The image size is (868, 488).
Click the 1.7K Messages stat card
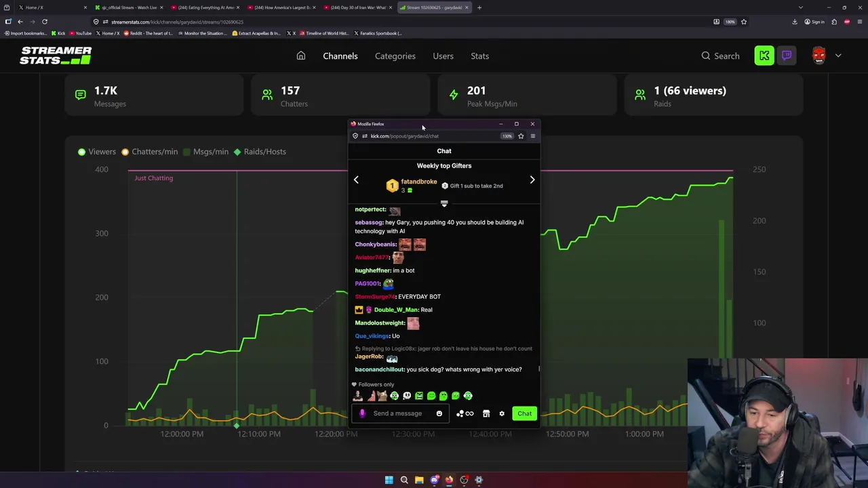(x=154, y=96)
